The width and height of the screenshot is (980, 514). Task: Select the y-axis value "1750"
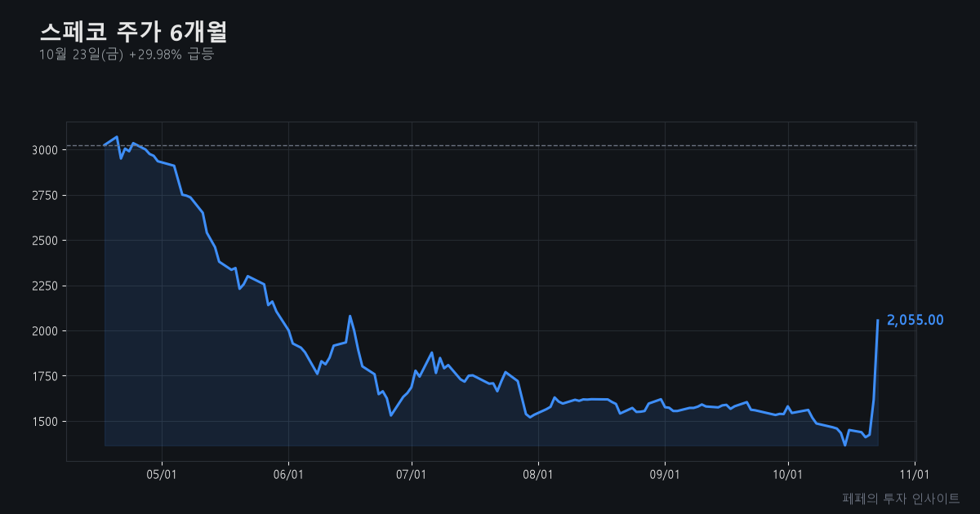tap(45, 377)
